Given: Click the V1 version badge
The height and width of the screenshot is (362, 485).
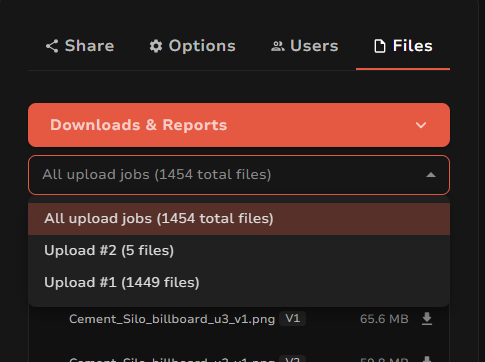Looking at the screenshot, I should click(x=292, y=319).
